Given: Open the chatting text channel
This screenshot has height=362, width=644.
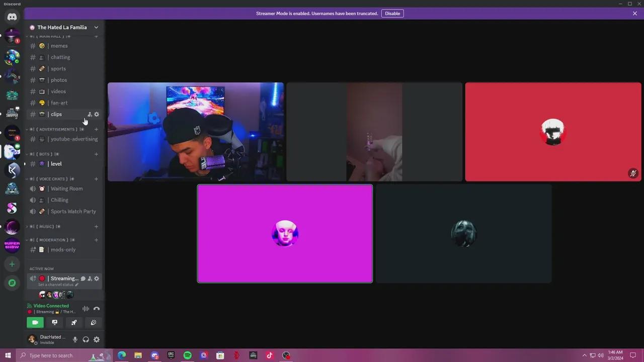Looking at the screenshot, I should coord(64,57).
